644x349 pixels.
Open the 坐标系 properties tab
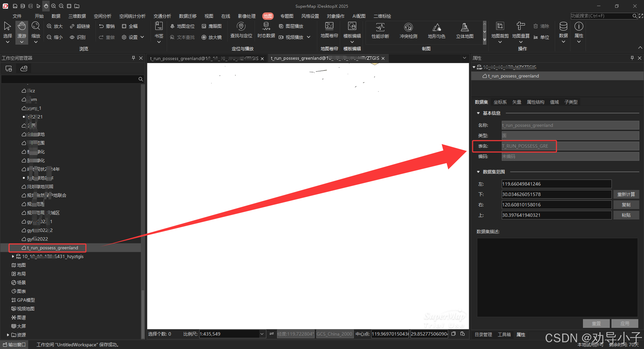(500, 102)
